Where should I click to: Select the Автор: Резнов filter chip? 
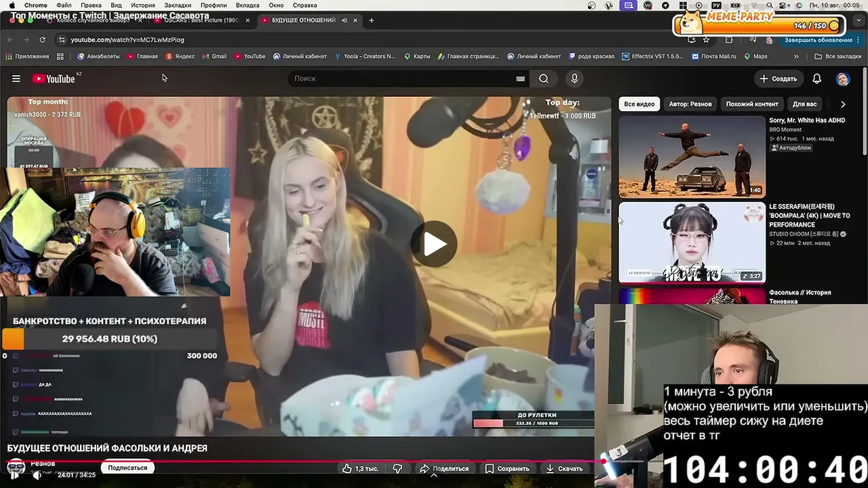690,104
